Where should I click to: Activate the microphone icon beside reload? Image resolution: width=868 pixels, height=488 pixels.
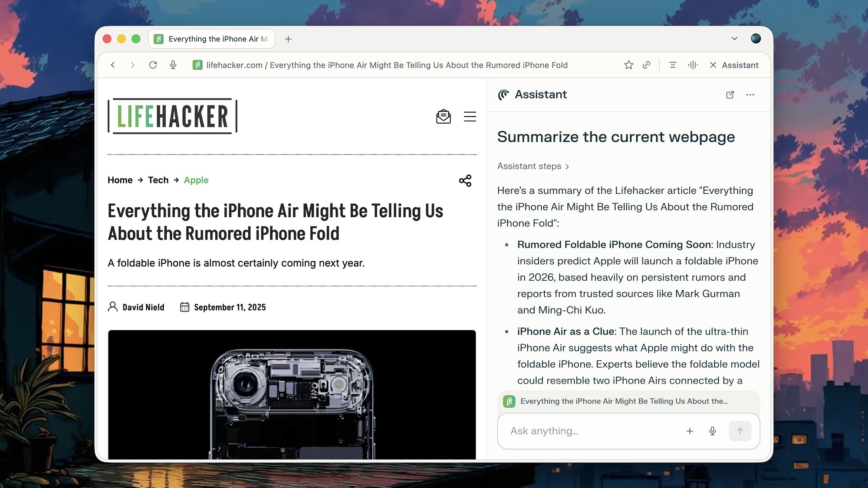pyautogui.click(x=173, y=65)
